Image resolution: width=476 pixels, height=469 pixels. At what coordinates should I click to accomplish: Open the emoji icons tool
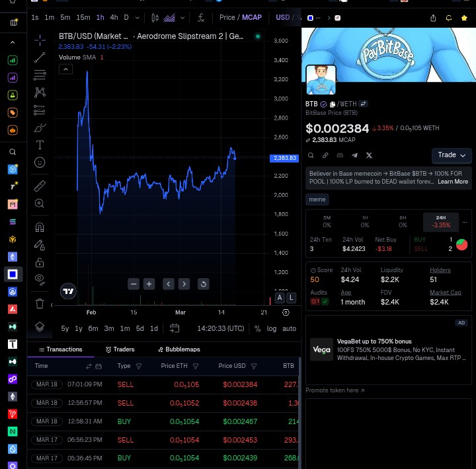[x=40, y=162]
